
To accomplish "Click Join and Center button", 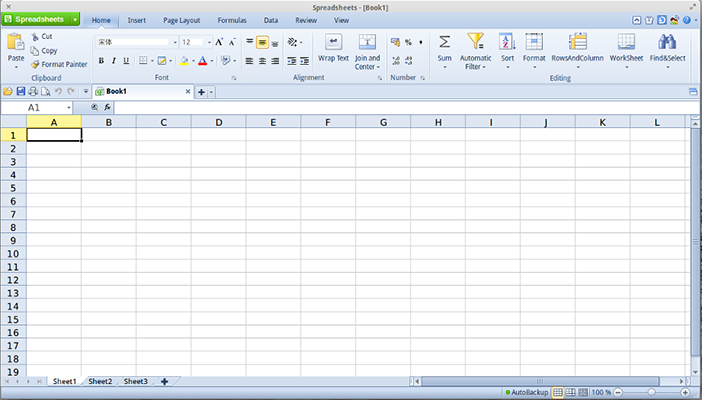I will 367,52.
